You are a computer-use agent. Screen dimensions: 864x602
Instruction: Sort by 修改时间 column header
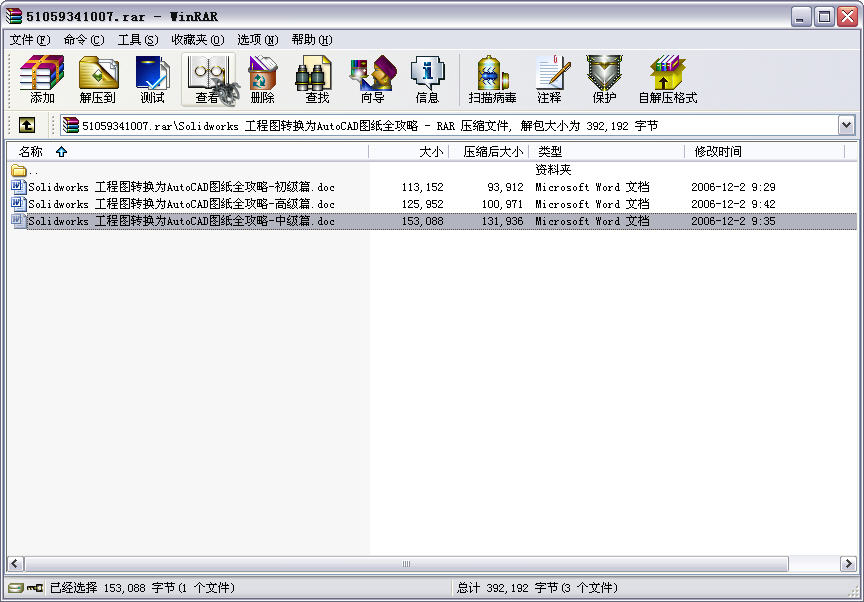[765, 151]
